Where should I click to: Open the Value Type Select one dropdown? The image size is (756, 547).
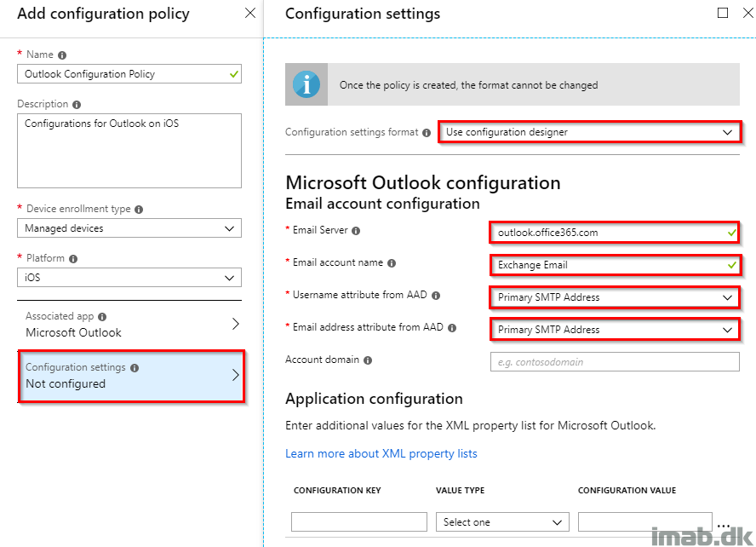502,522
